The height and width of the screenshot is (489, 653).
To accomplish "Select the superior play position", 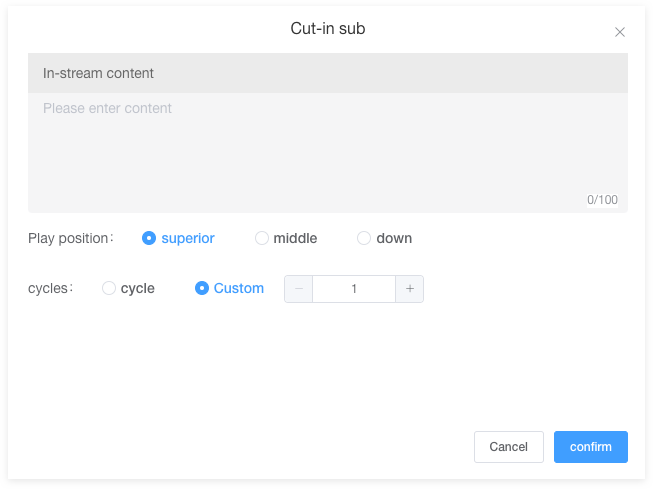I will (149, 238).
